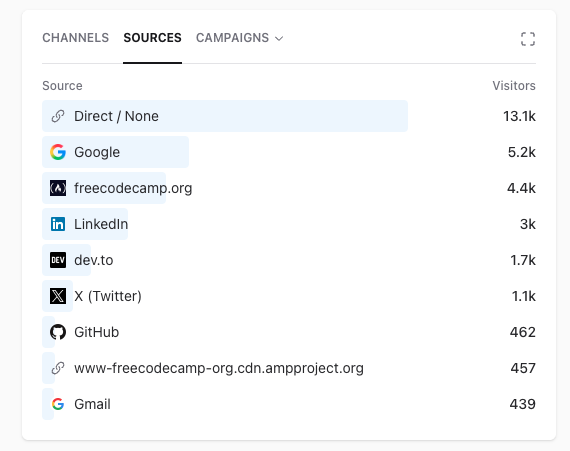The height and width of the screenshot is (451, 570).
Task: Filter by freecodecamp.org source
Action: 133,188
